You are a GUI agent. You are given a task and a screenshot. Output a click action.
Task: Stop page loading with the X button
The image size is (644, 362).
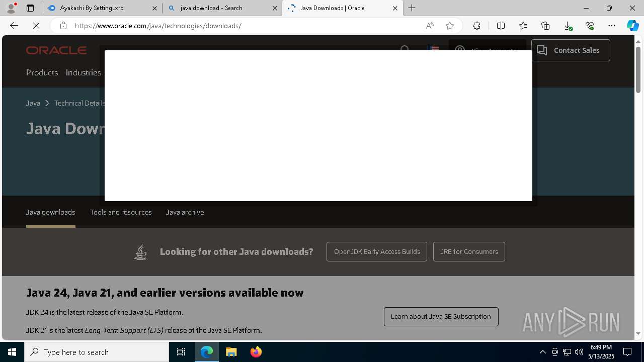[36, 26]
